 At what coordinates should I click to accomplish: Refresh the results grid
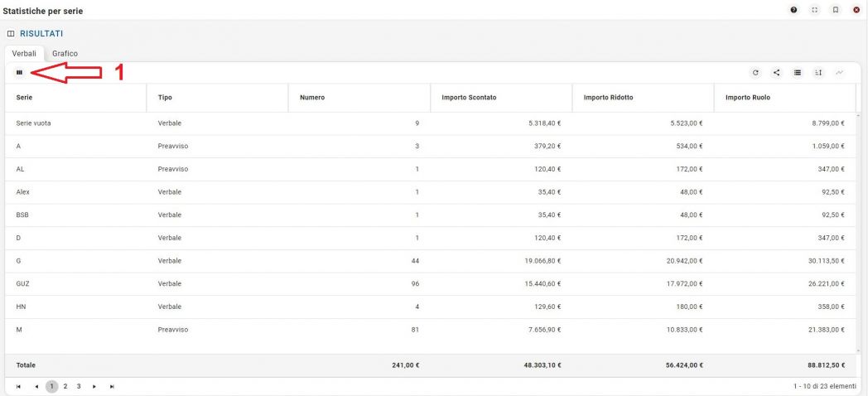pos(755,73)
